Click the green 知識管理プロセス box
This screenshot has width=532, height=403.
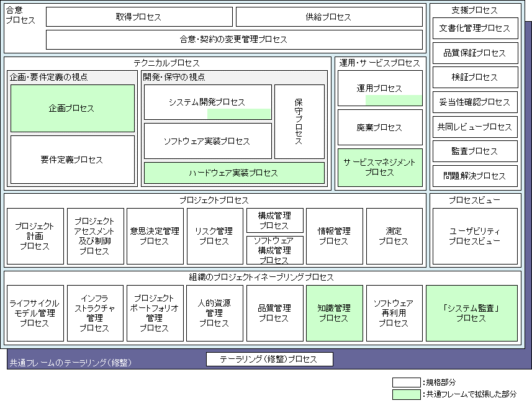(x=334, y=313)
